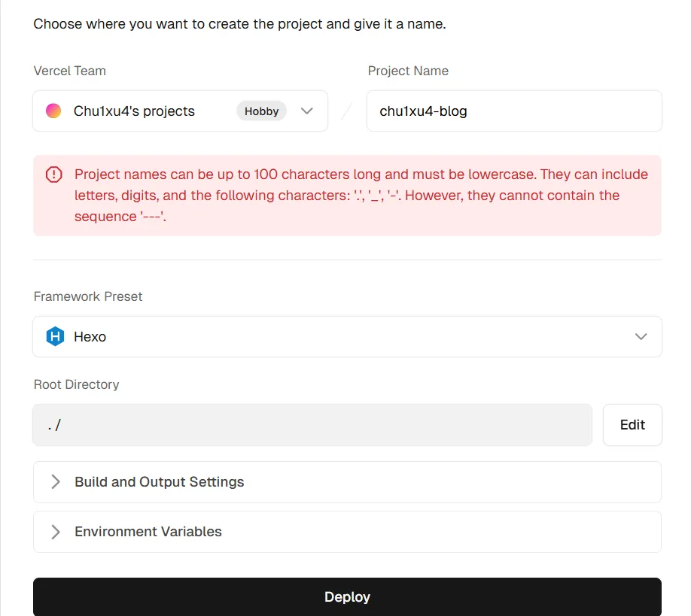Choose the Hexo framework preset text
The width and height of the screenshot is (691, 616).
pos(90,337)
